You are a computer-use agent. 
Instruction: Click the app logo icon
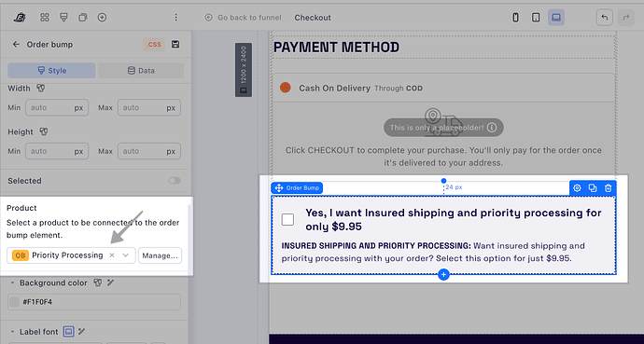tap(20, 17)
